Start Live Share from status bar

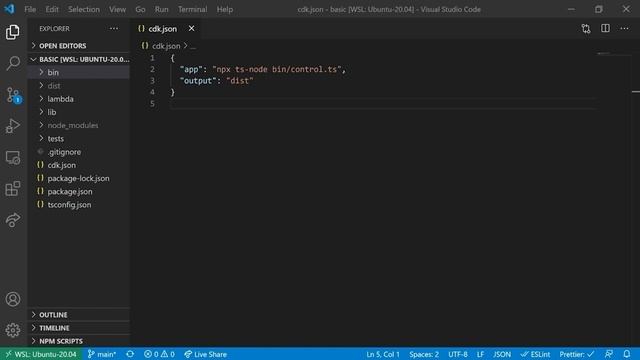pos(205,354)
